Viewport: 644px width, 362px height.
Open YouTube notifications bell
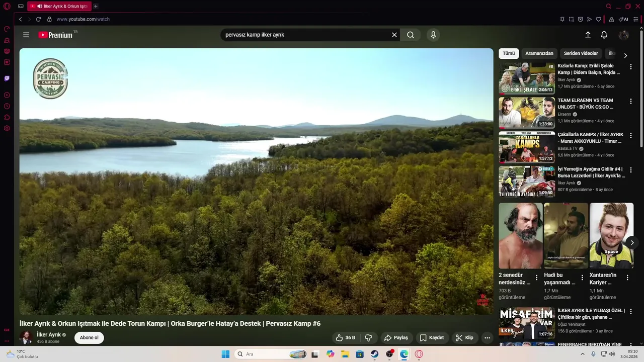[604, 35]
